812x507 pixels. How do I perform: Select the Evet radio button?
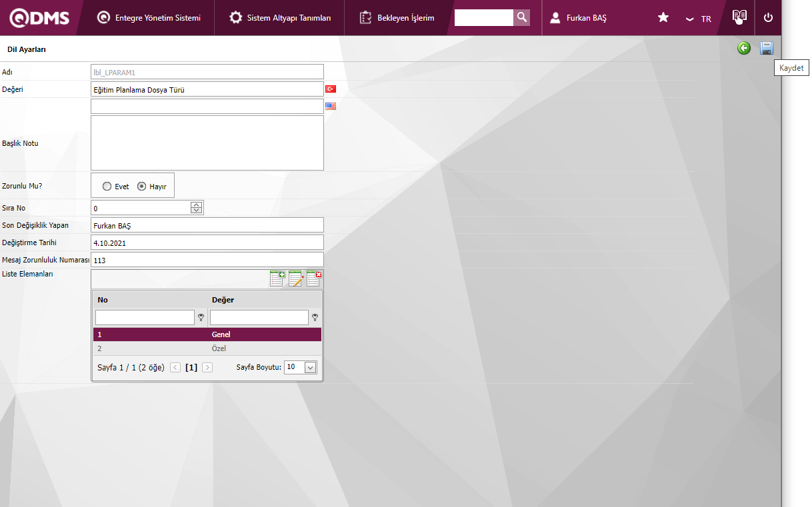tap(107, 187)
